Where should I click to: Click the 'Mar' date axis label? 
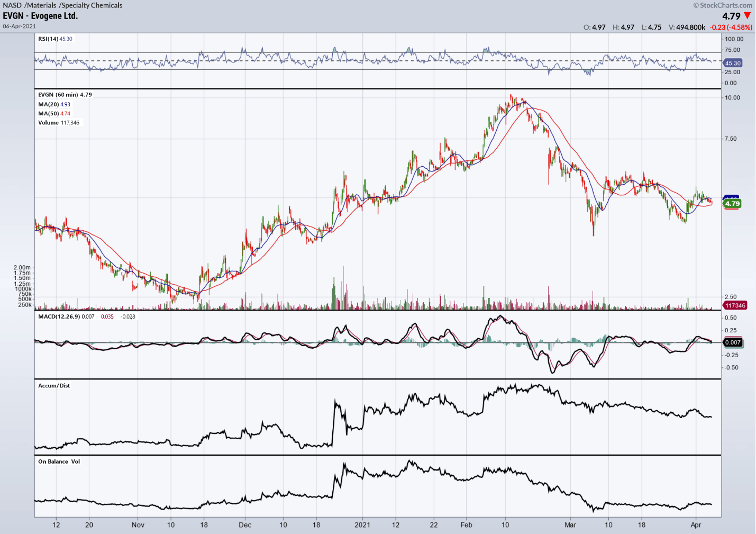[570, 525]
